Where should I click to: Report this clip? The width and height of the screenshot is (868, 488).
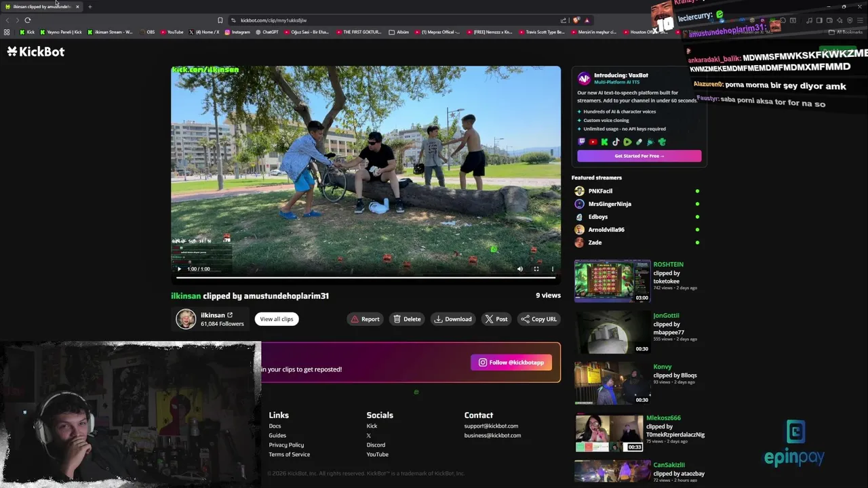[365, 319]
